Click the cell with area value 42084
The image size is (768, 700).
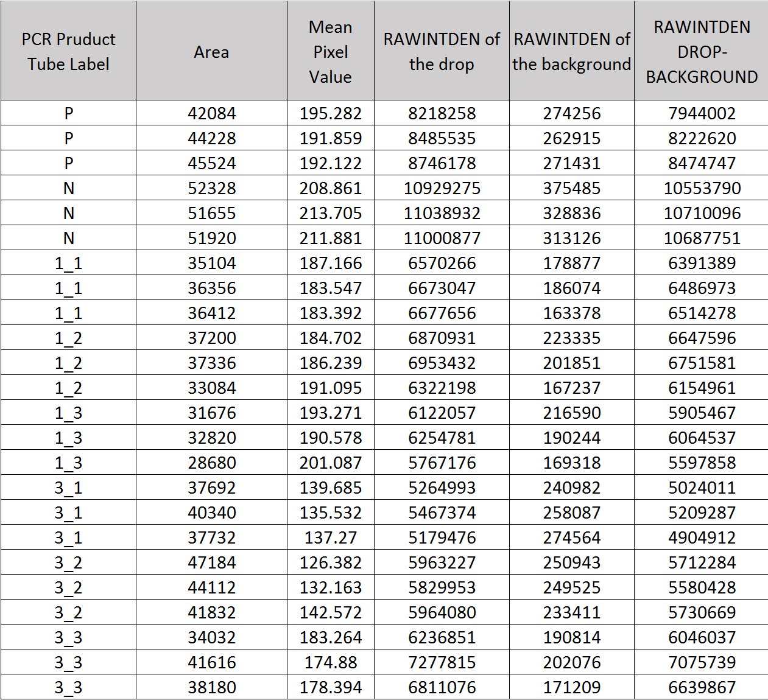(211, 113)
